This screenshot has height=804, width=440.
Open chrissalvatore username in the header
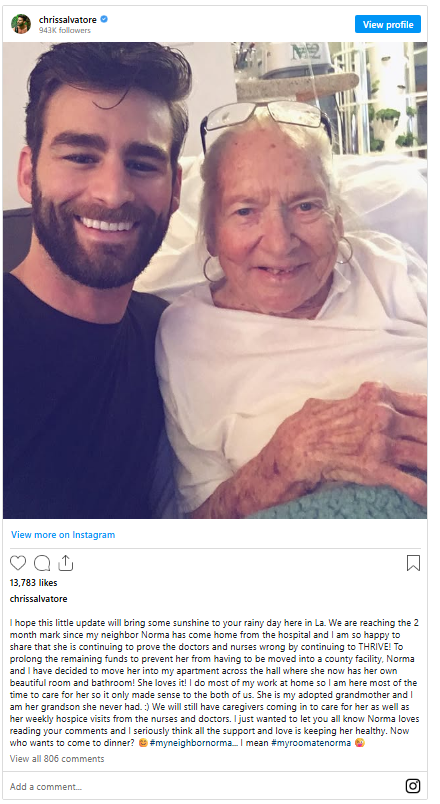coord(68,19)
